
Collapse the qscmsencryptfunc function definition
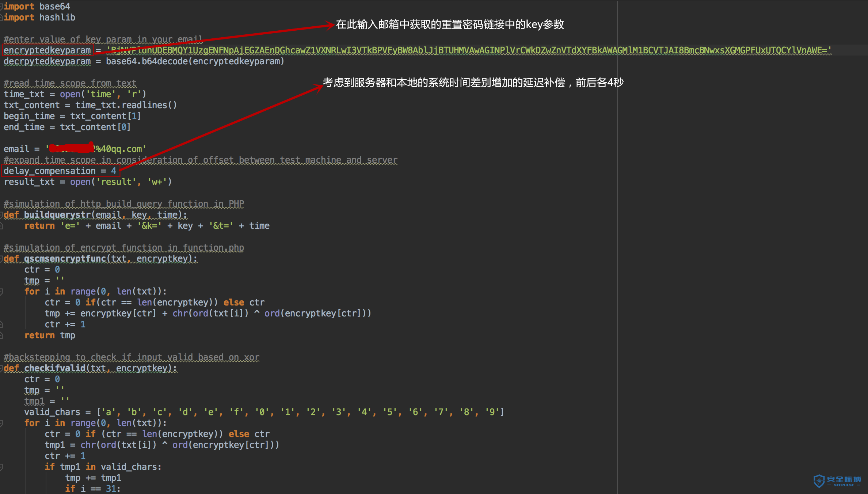point(1,259)
